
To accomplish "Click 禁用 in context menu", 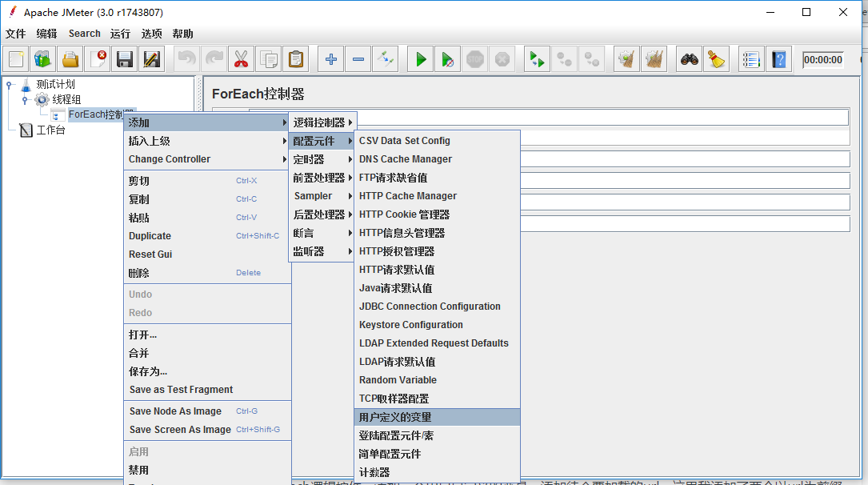I will pyautogui.click(x=207, y=470).
